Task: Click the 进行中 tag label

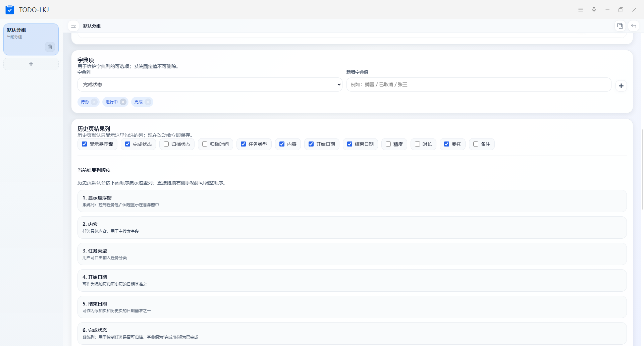Action: point(112,102)
